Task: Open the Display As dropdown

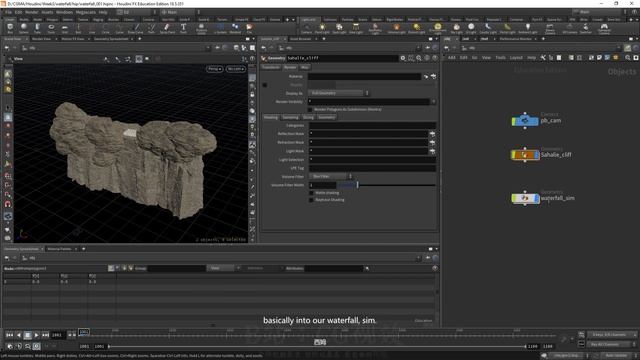Action: pyautogui.click(x=338, y=93)
